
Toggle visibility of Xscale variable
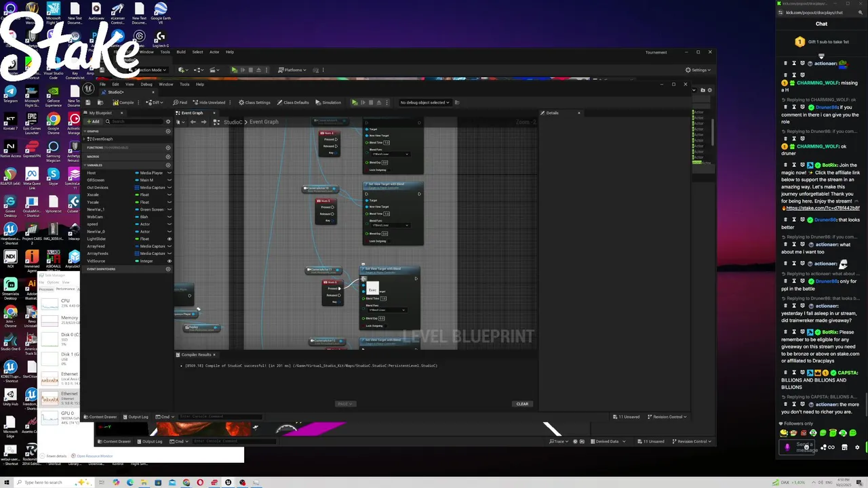click(x=169, y=195)
